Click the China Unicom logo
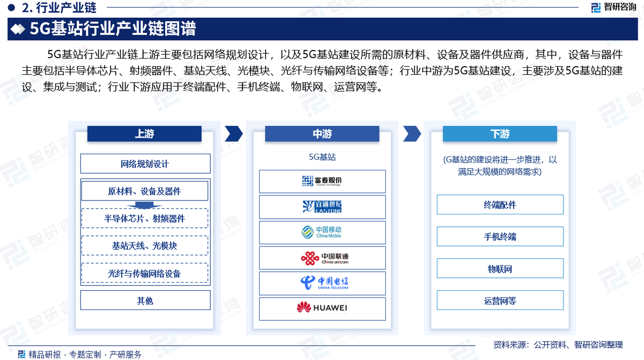Viewport: 644px width, 360px height. pos(322,258)
